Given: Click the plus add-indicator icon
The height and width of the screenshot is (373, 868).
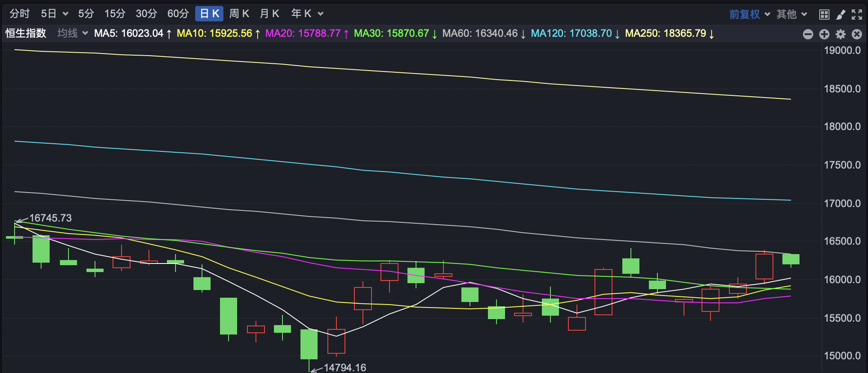Looking at the screenshot, I should click(x=824, y=34).
